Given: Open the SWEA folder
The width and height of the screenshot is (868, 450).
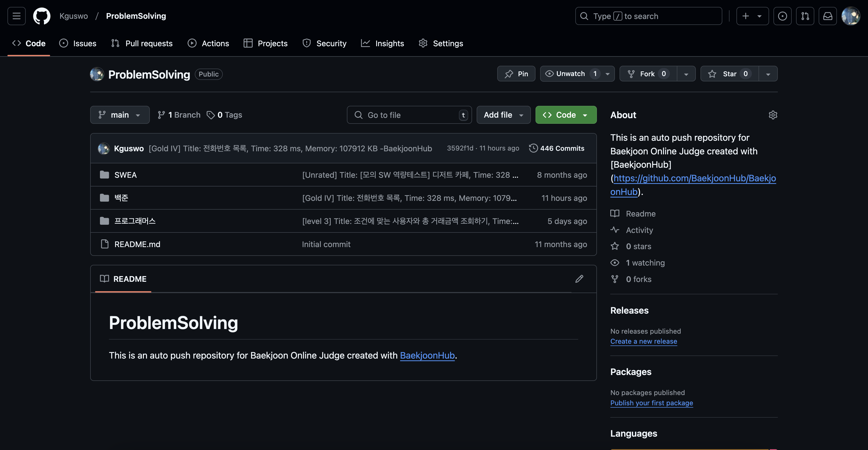Looking at the screenshot, I should click(x=125, y=175).
